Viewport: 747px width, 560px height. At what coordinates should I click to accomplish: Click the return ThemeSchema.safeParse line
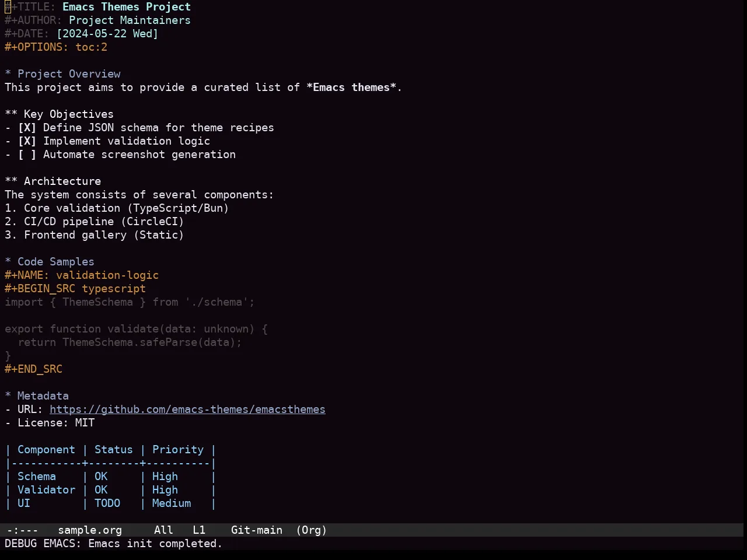(130, 342)
